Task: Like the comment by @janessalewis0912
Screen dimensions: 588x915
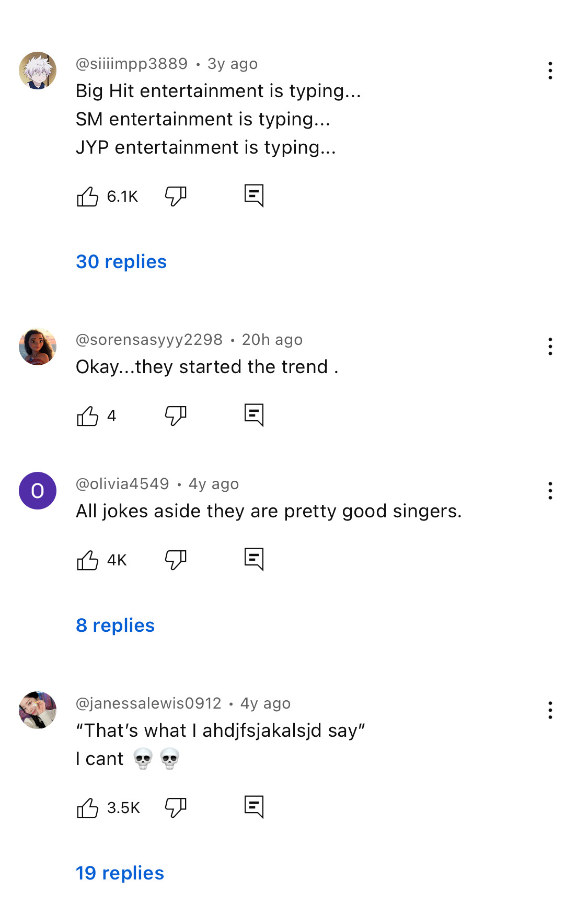Action: pyautogui.click(x=88, y=808)
